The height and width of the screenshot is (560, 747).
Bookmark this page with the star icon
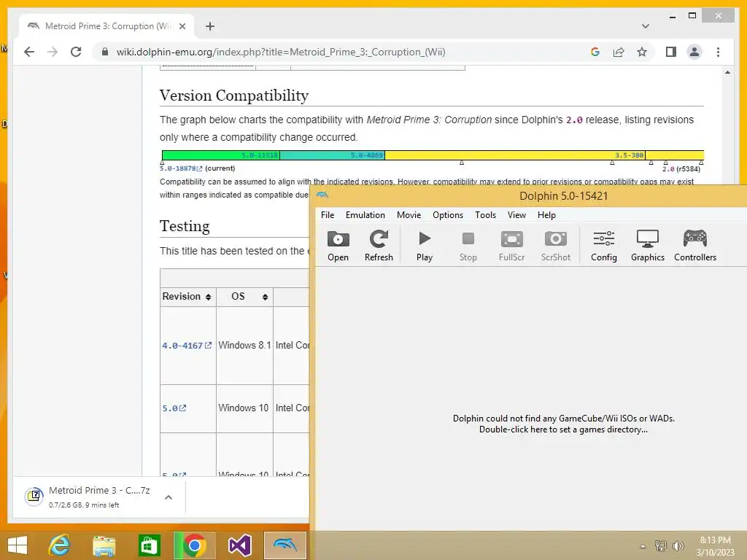point(642,52)
